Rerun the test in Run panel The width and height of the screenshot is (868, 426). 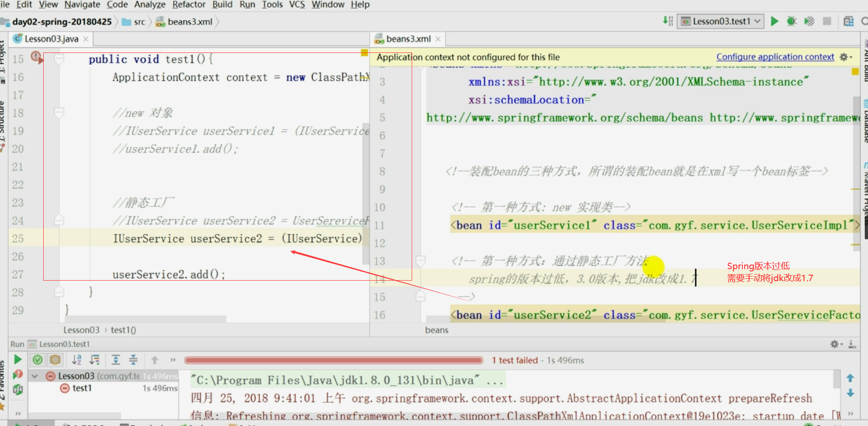click(17, 359)
